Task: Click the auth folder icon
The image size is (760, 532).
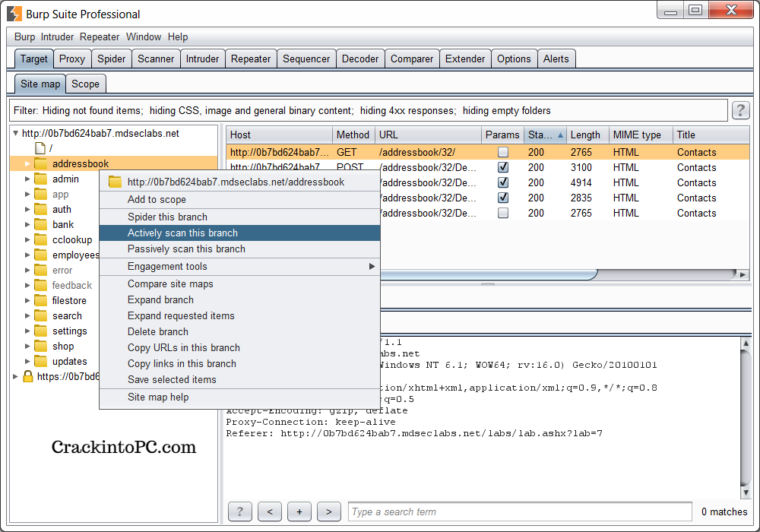Action: [41, 209]
